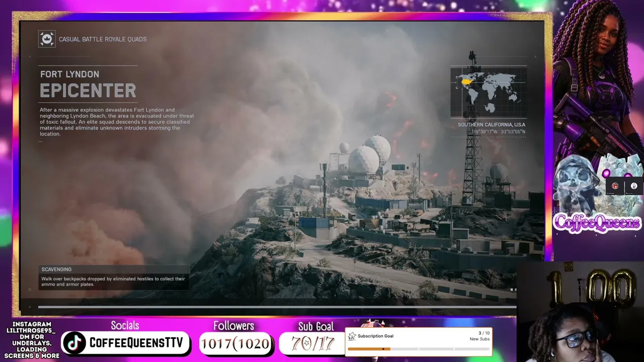Click the "FORT LYNDON" heading
This screenshot has height=362, width=644.
[x=69, y=74]
